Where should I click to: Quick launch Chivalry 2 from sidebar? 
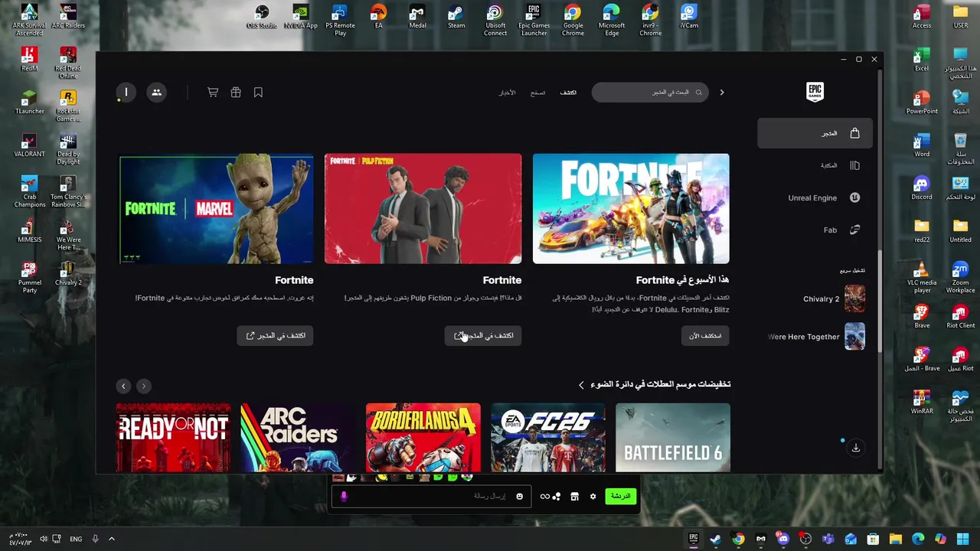tap(834, 298)
